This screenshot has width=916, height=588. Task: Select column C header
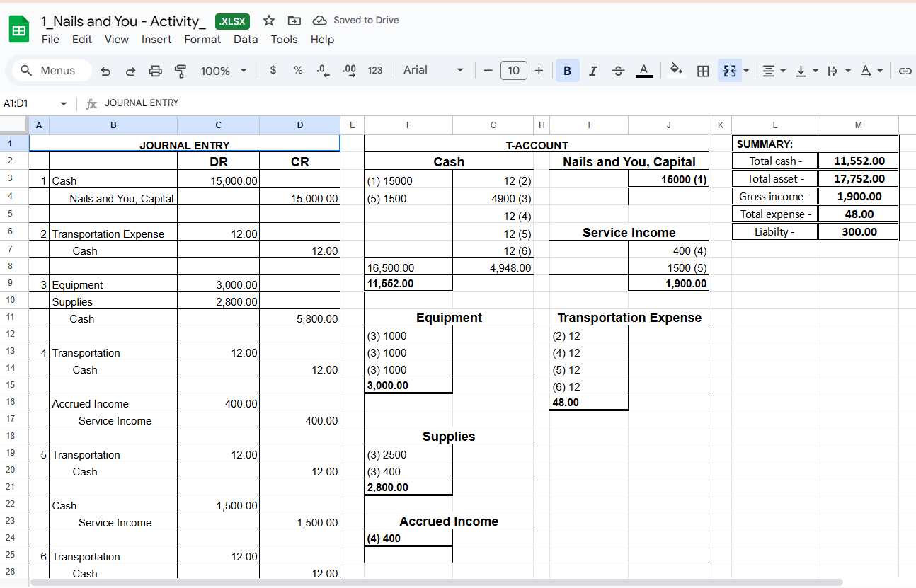(x=218, y=125)
